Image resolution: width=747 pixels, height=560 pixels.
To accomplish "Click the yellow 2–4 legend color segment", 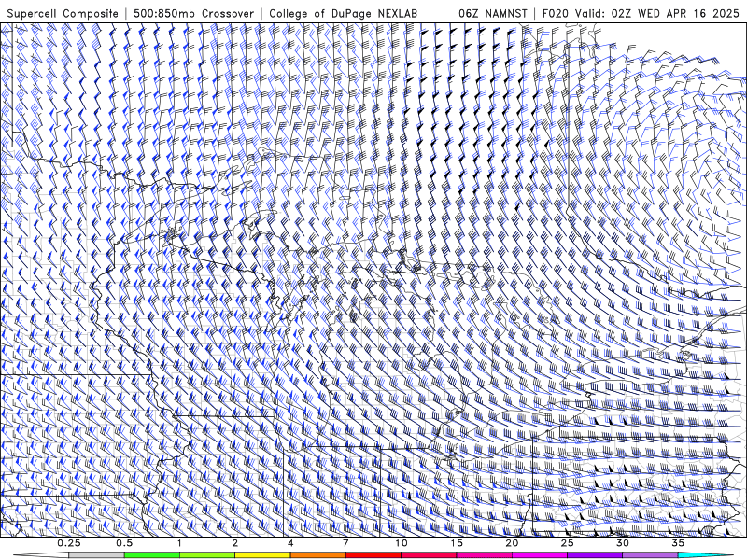I will point(262,555).
